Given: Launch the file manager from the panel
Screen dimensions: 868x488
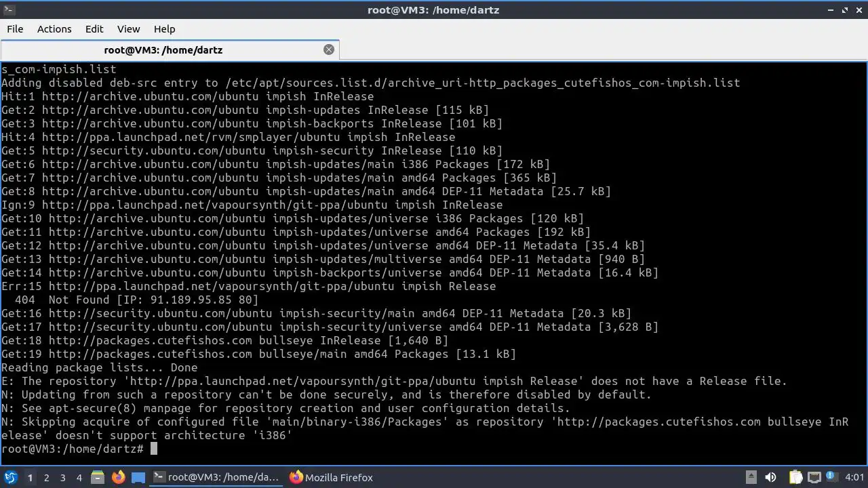Looking at the screenshot, I should coord(97,477).
